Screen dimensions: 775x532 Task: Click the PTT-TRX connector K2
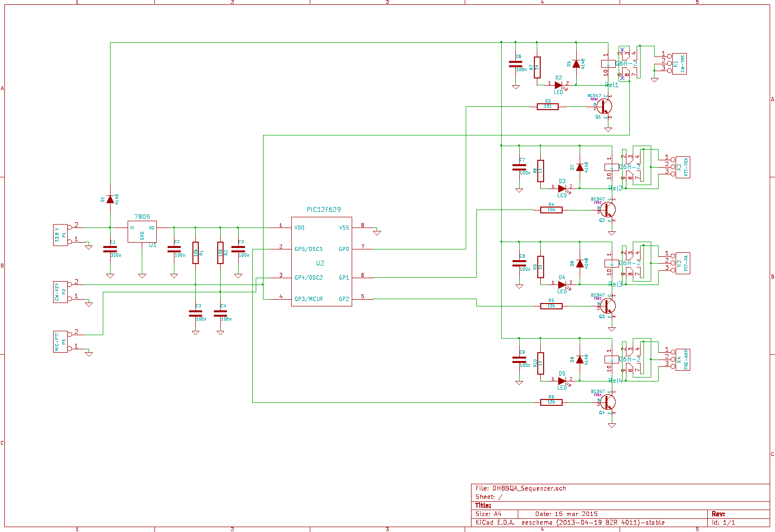click(x=680, y=167)
